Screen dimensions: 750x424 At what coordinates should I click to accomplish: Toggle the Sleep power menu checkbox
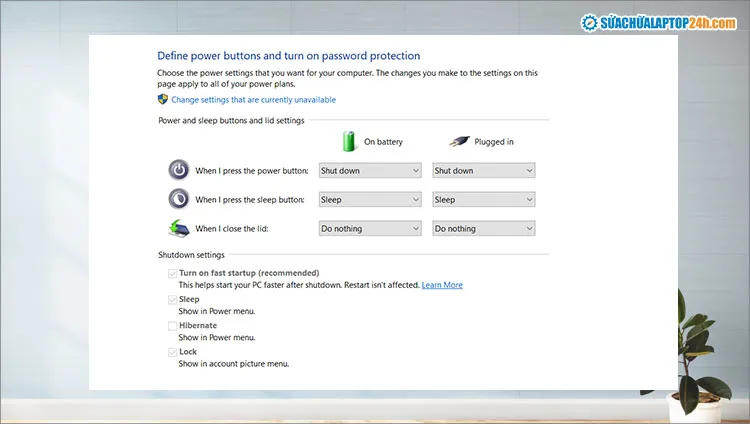pos(173,299)
